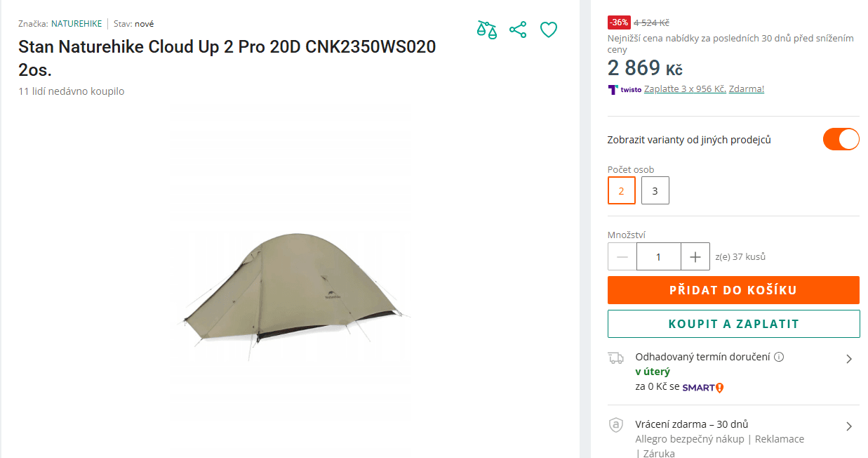Click the SMART! delivery logo

pos(702,387)
